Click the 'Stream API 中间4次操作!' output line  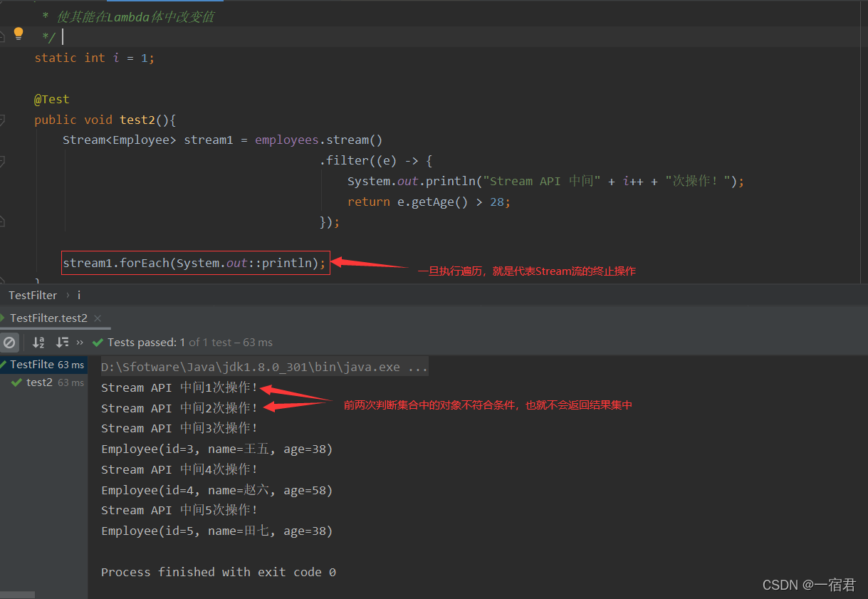[179, 470]
